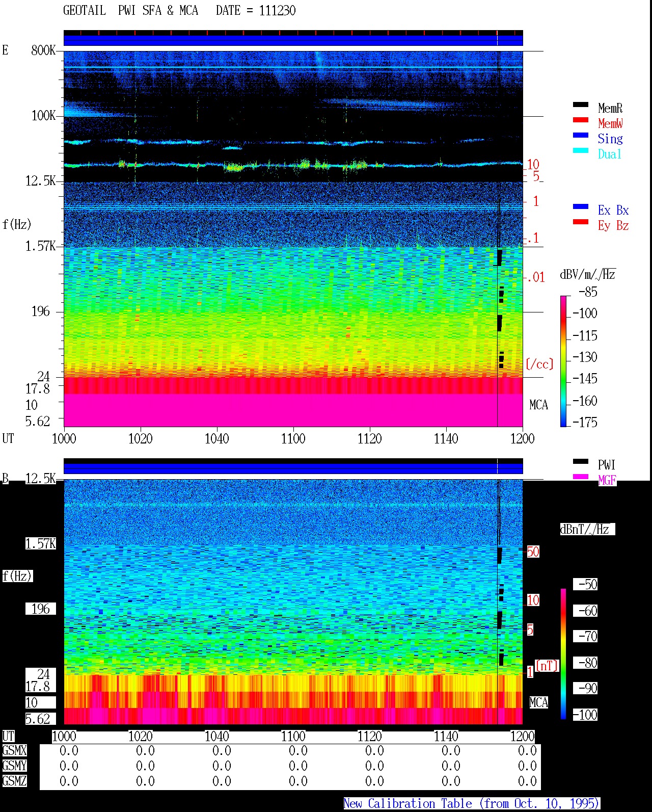Click the f(Hz) label of the B panel
Image resolution: width=652 pixels, height=812 pixels.
tap(17, 576)
